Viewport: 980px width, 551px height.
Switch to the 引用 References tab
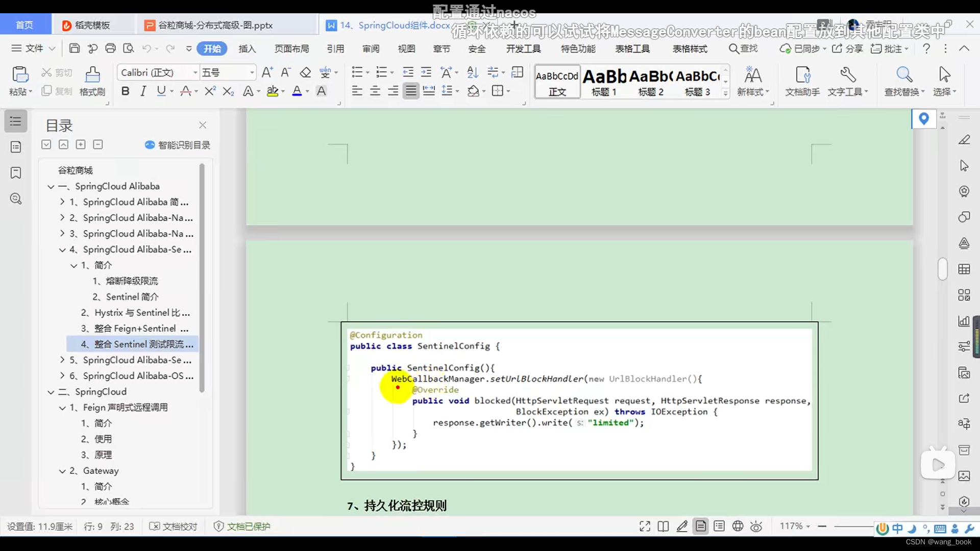(x=335, y=48)
